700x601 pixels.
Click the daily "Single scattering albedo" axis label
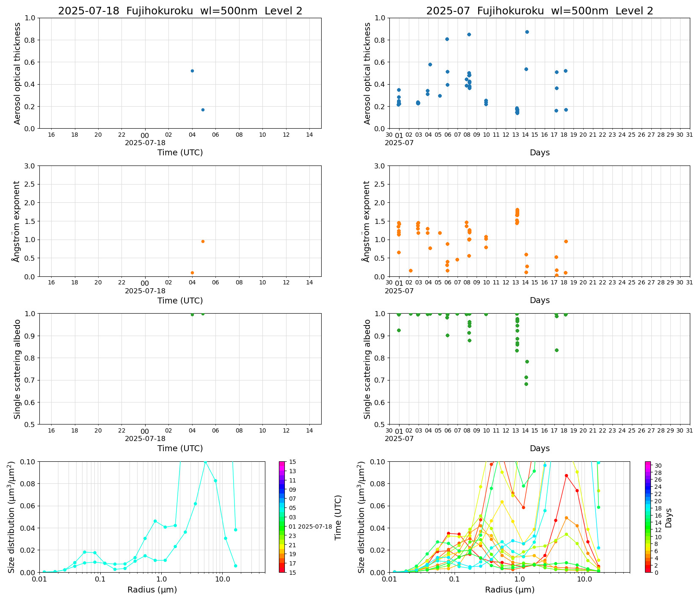point(17,369)
